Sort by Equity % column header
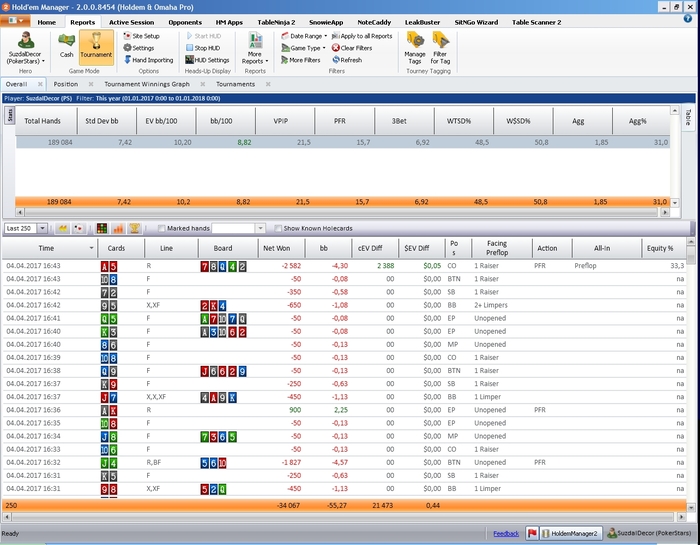This screenshot has width=700, height=545. coord(663,248)
